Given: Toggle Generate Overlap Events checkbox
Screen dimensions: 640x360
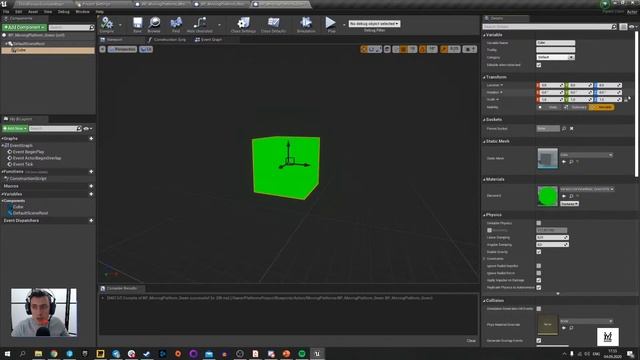Looking at the screenshot, I should click(539, 340).
